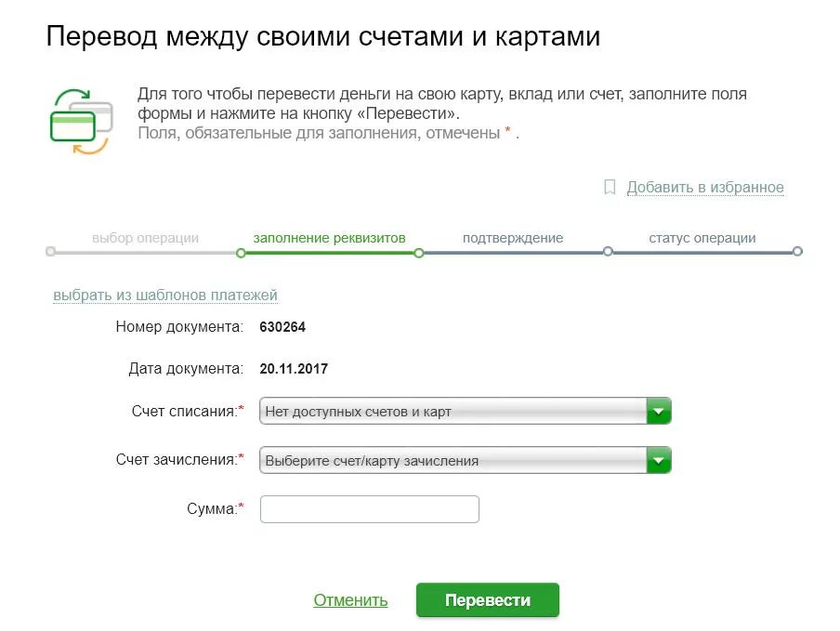Click the card transfer icon

pos(80,121)
